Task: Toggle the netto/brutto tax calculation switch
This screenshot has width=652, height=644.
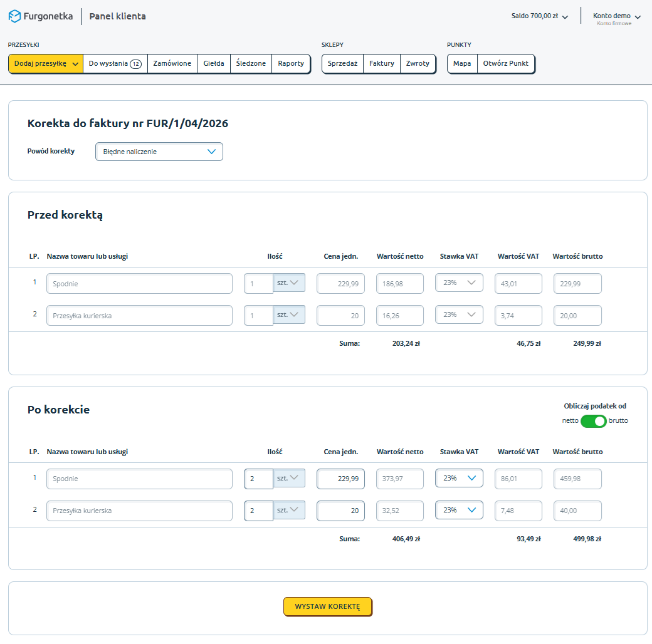Action: pyautogui.click(x=593, y=421)
